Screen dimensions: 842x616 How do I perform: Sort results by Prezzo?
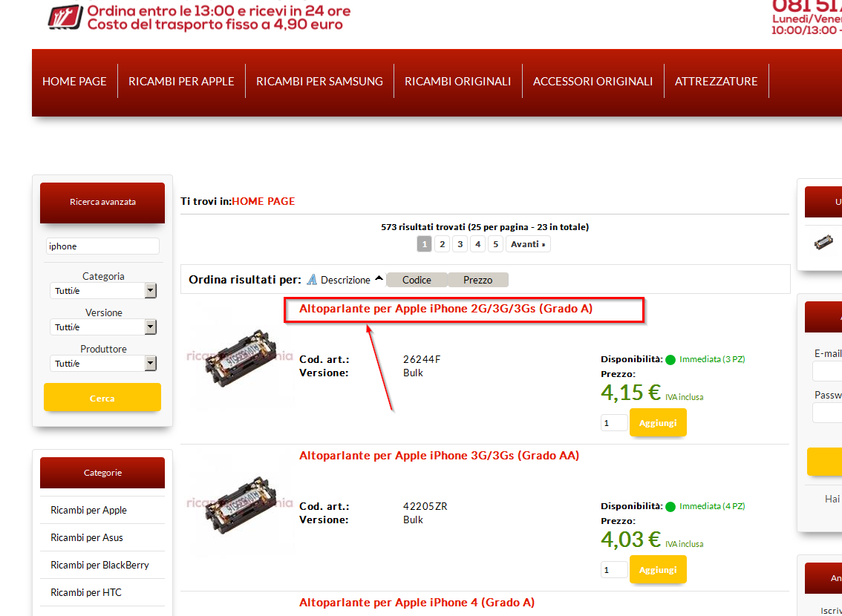(478, 280)
